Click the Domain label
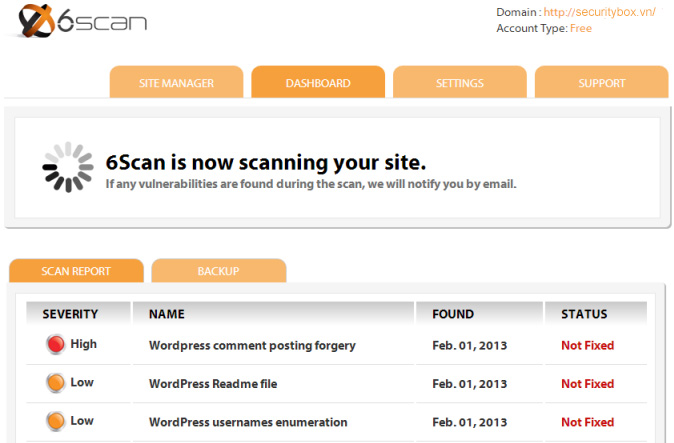Screen dimensions: 674x443 point(518,12)
